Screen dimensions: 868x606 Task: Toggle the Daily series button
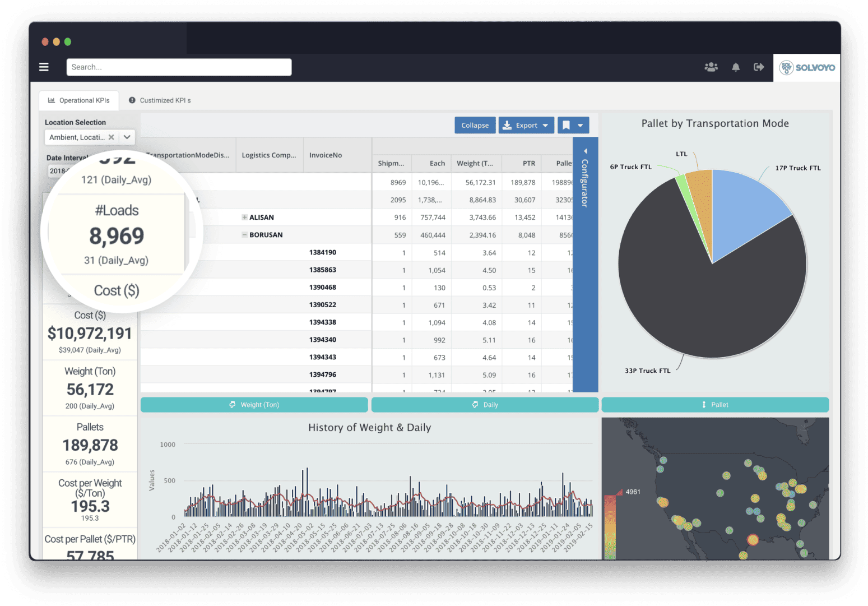coord(485,404)
